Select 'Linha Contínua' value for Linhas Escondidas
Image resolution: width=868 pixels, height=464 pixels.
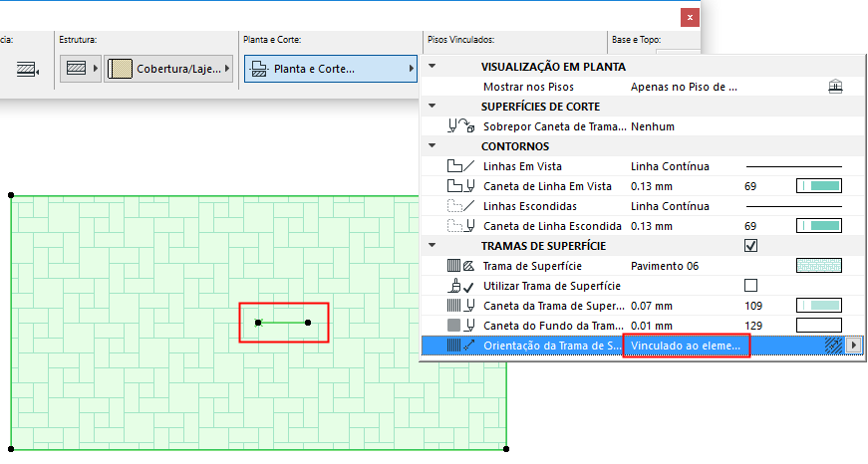click(x=670, y=206)
